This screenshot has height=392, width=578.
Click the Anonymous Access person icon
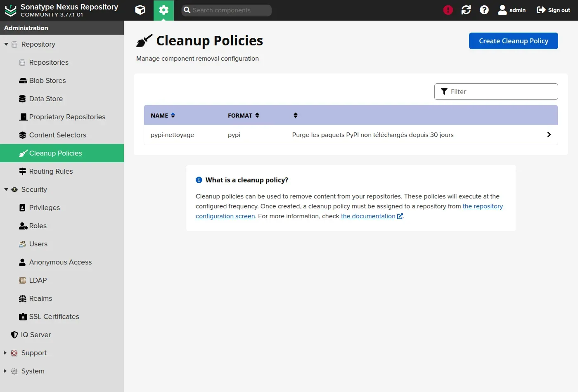(x=22, y=262)
